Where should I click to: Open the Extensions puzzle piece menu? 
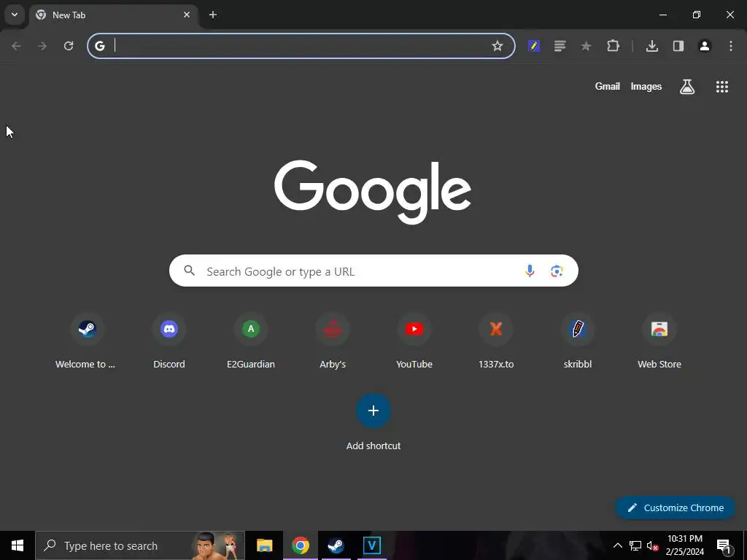pyautogui.click(x=613, y=46)
